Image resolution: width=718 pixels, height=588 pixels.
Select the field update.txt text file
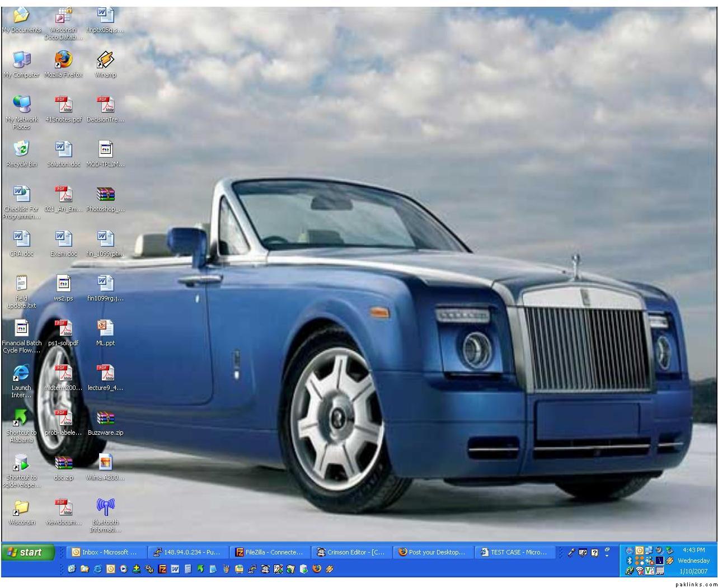(21, 284)
